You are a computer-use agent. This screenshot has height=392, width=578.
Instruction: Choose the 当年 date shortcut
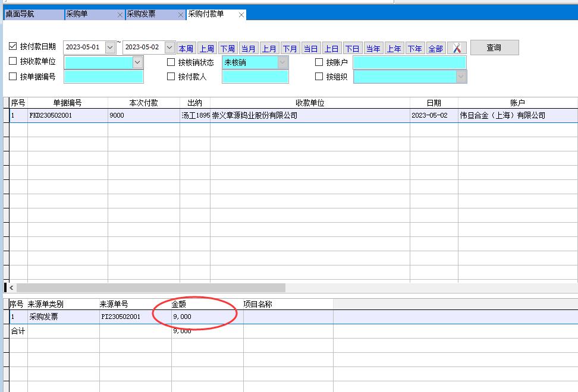[373, 49]
